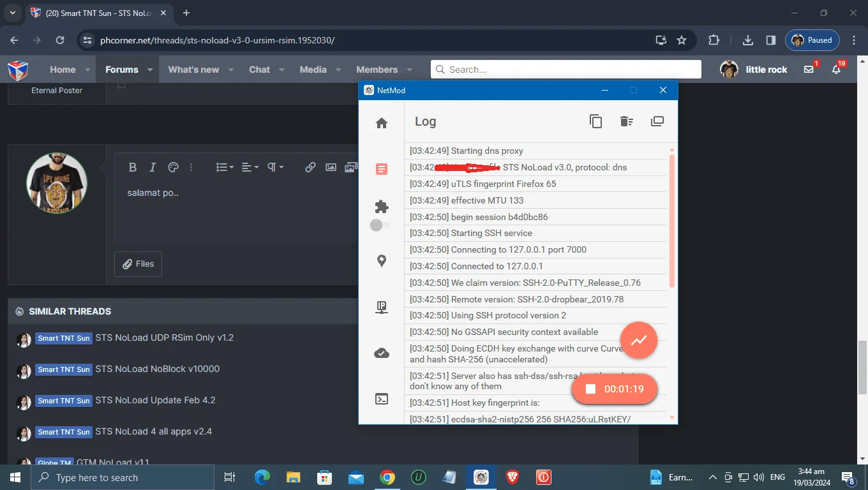This screenshot has height=490, width=868.
Task: Expand the text alignment dropdown
Action: point(250,167)
